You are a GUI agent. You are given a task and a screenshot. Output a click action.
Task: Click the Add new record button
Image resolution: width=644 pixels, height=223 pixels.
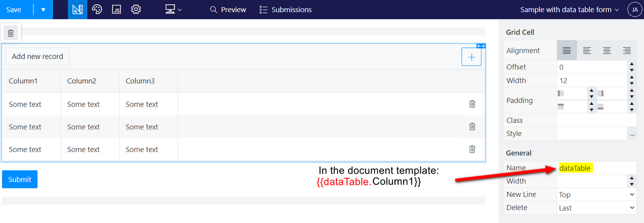[38, 56]
